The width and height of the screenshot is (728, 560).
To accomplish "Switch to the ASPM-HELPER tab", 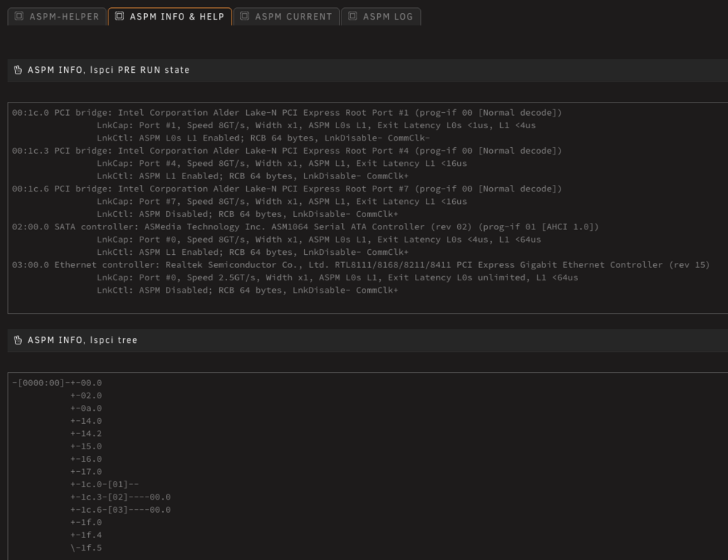I will (57, 17).
